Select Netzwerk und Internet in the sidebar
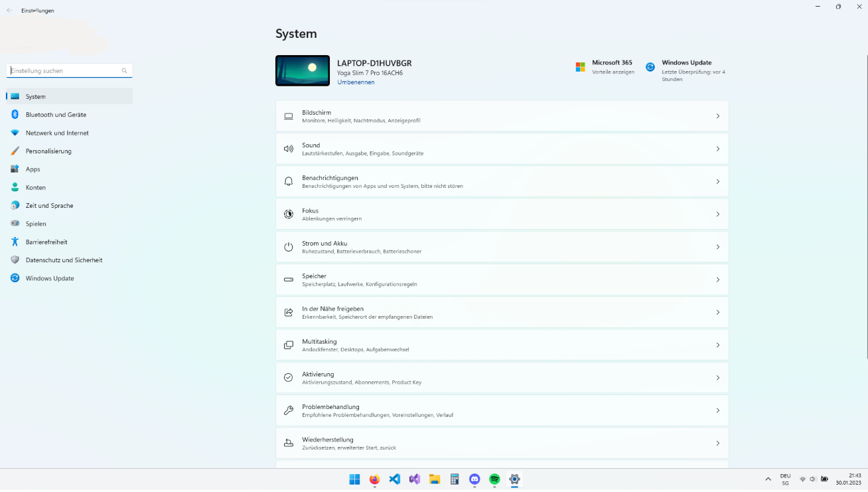The image size is (868, 492). click(56, 133)
